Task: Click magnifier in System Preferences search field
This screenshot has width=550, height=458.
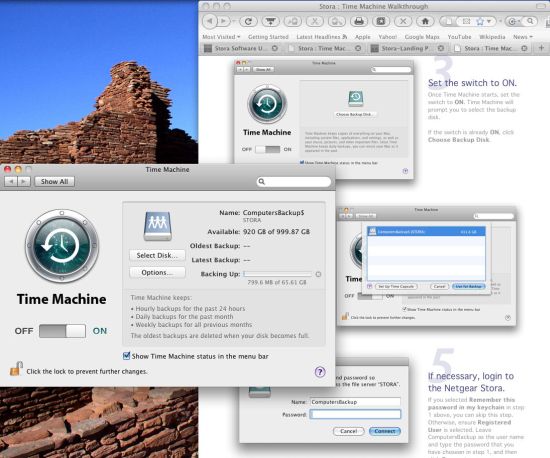Action: pyautogui.click(x=261, y=182)
